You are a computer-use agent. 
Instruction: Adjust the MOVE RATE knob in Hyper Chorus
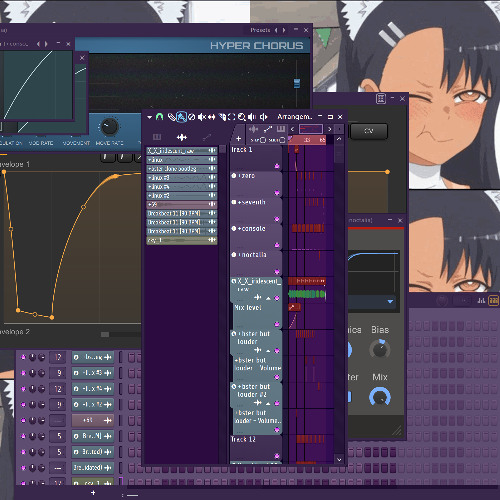click(x=109, y=126)
